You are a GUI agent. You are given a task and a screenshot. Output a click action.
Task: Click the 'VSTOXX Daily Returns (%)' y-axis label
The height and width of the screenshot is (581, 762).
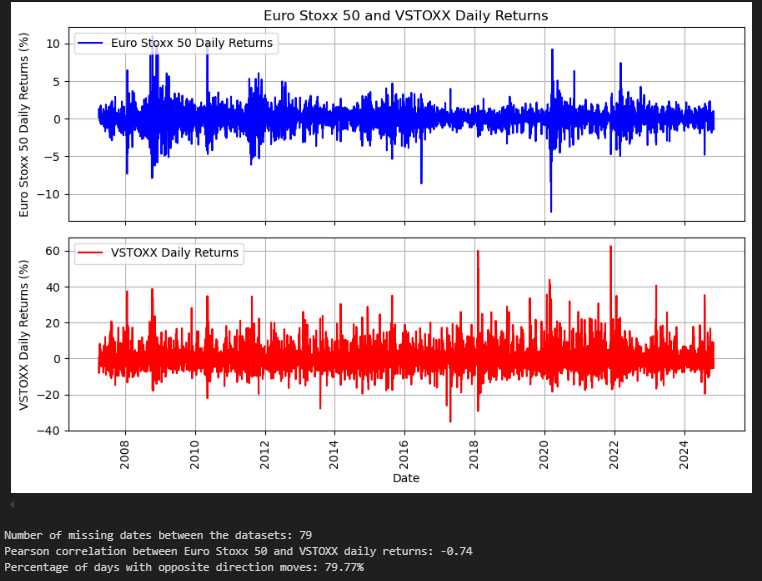click(24, 335)
